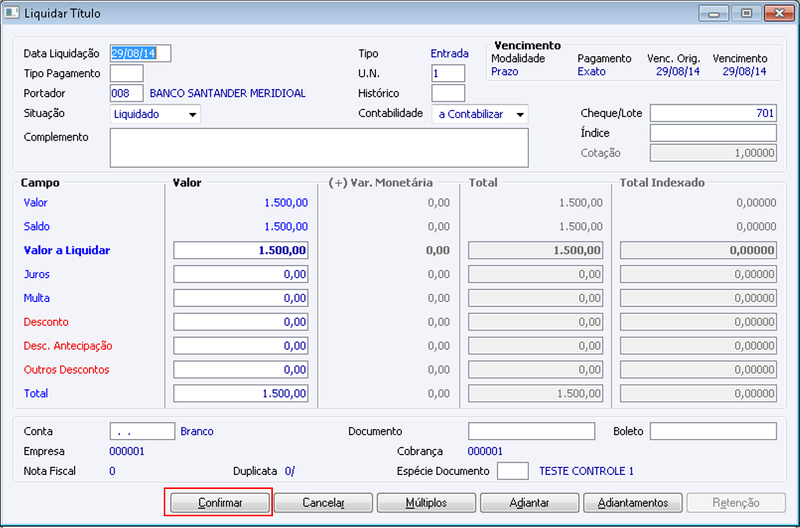Click the Boleto input field
This screenshot has height=528, width=800.
(x=713, y=431)
